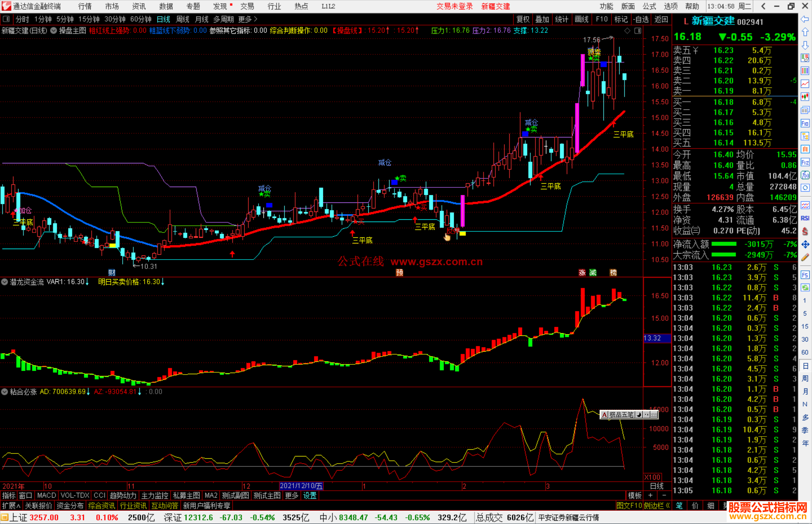Open the orange document icon in sidebar
812x524 pixels.
click(805, 149)
